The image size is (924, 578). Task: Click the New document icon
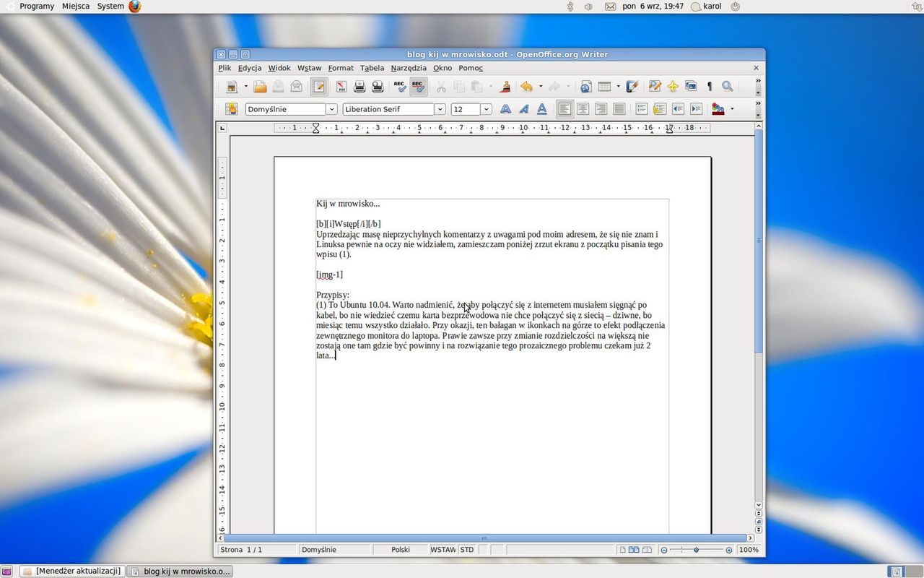coord(232,87)
